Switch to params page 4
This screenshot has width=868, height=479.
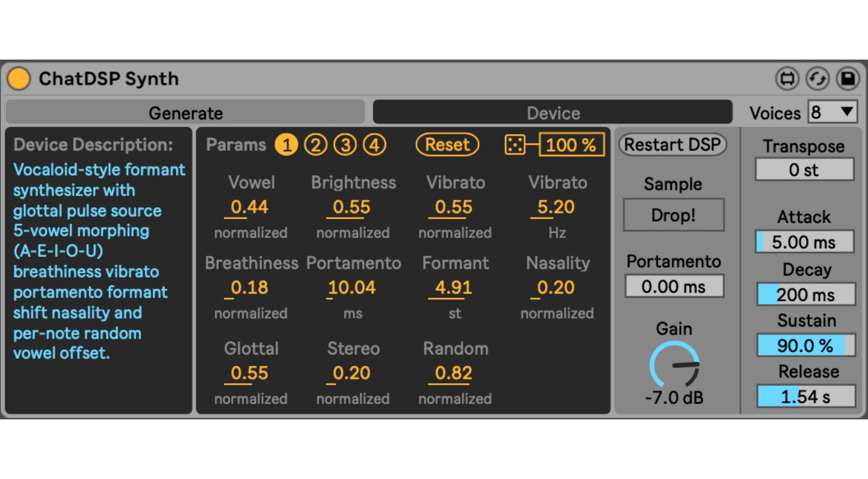coord(374,145)
